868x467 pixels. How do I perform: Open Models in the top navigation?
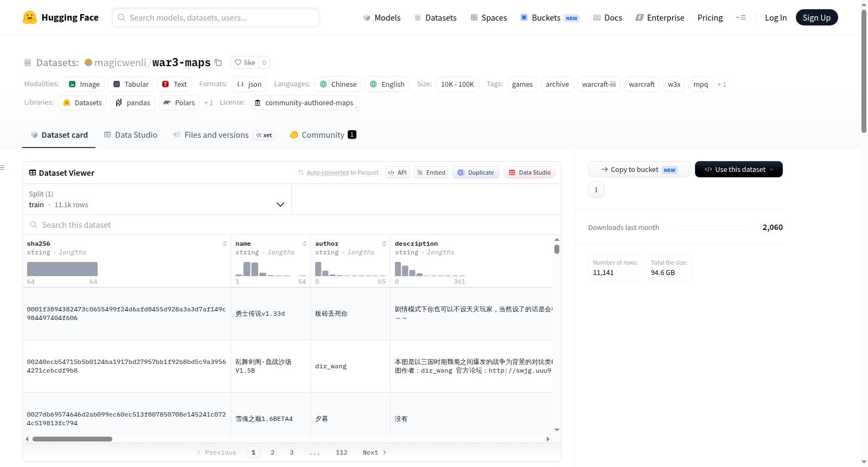(x=382, y=18)
